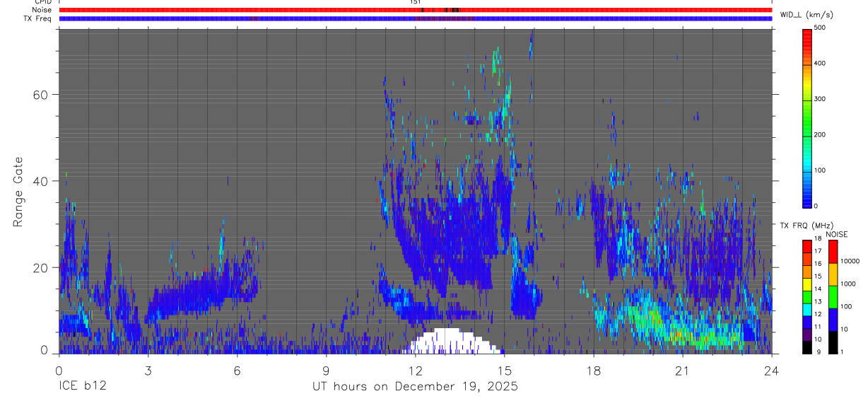Click the '300' value on width colorbar

820,99
